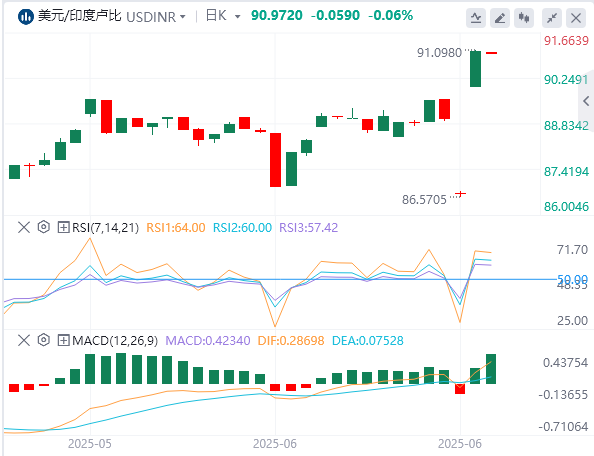The image size is (594, 456).
Task: Click the 美元/印度卢比 pair name
Action: point(80,16)
